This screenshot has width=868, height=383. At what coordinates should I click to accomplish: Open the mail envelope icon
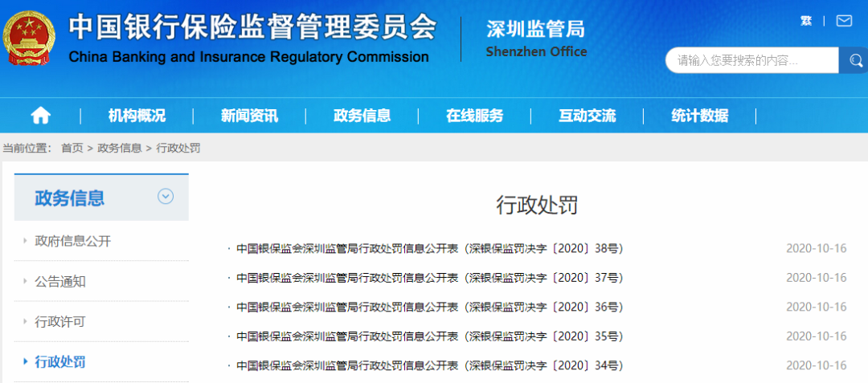pyautogui.click(x=844, y=21)
